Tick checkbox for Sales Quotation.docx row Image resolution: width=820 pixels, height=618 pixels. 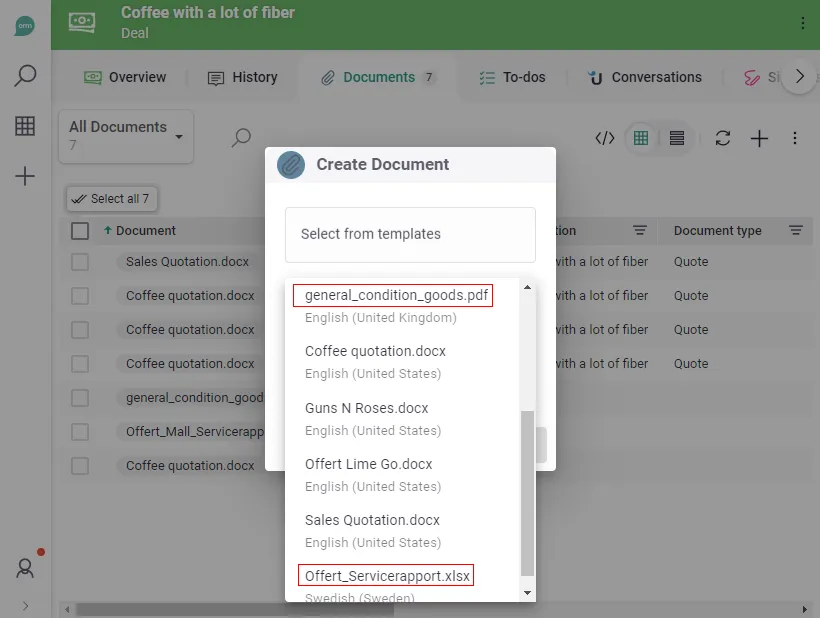click(x=80, y=261)
